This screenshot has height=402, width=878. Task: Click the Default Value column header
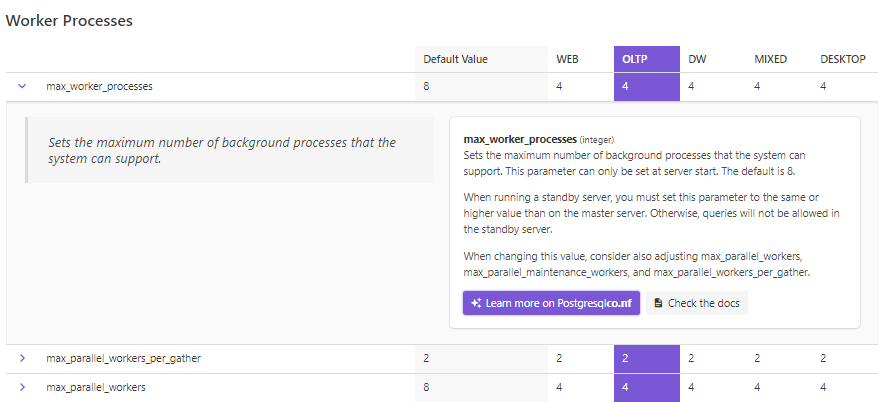[455, 59]
